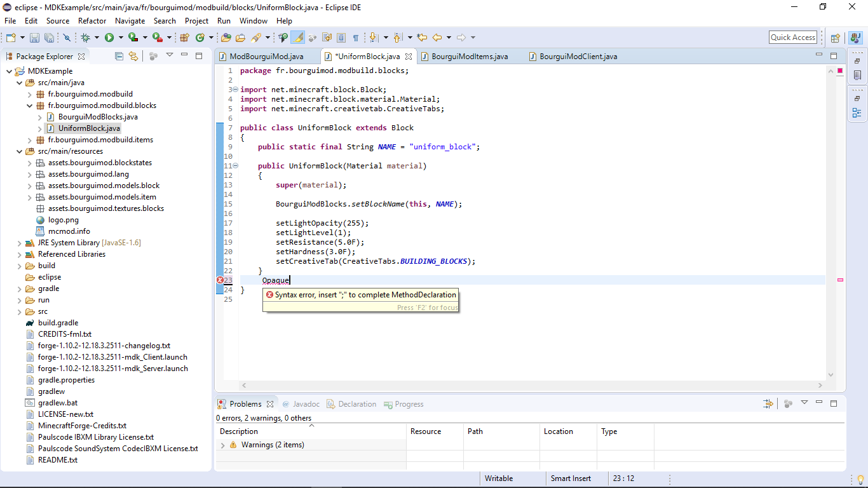This screenshot has height=488, width=868.
Task: Click Collapse All in Package Explorer
Action: point(119,56)
